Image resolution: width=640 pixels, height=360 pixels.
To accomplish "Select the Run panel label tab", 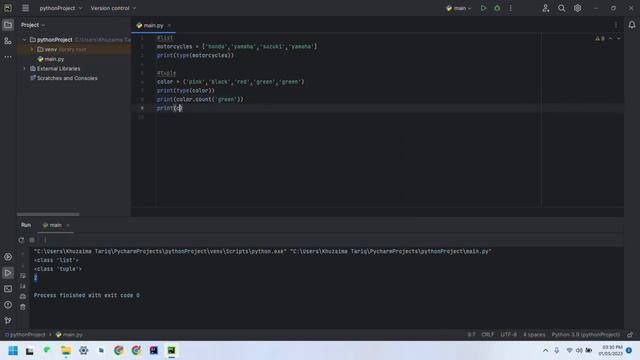I will tap(26, 225).
